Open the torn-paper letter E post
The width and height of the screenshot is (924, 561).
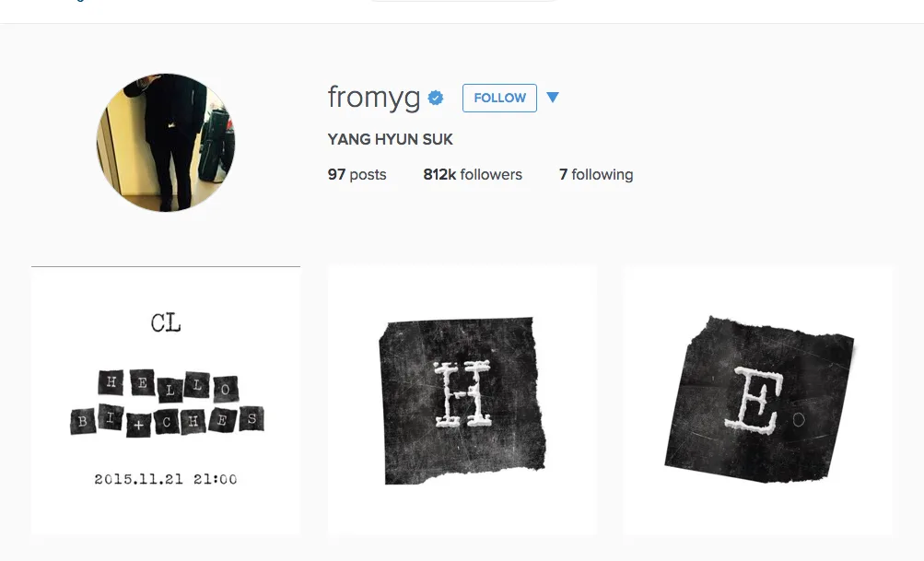pos(758,401)
